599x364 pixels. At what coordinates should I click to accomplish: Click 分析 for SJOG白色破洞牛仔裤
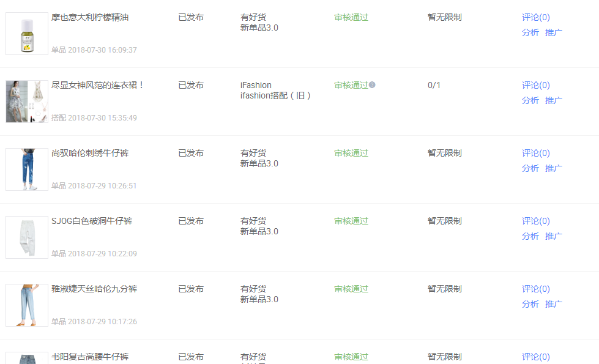530,236
